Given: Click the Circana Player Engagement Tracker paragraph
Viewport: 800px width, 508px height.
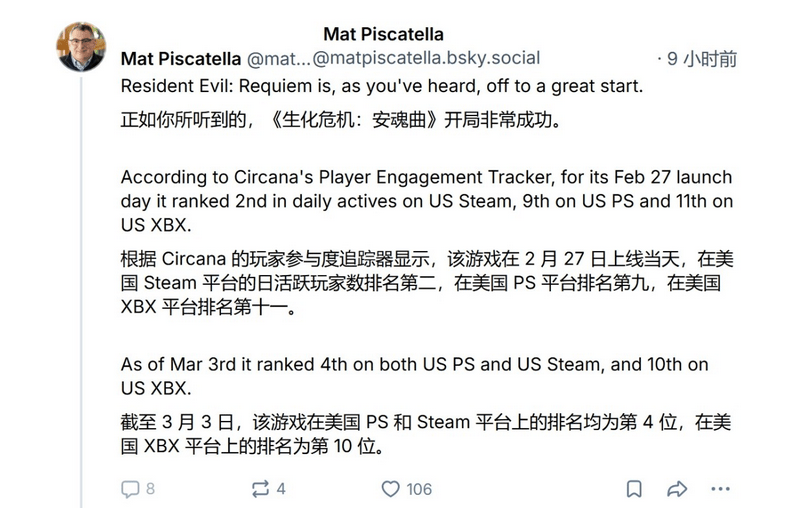Looking at the screenshot, I should tap(427, 203).
